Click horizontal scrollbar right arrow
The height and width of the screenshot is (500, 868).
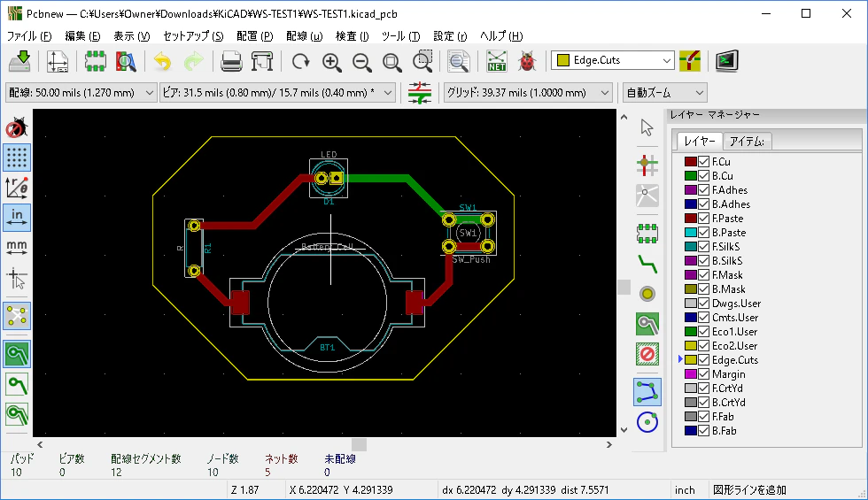click(x=609, y=444)
